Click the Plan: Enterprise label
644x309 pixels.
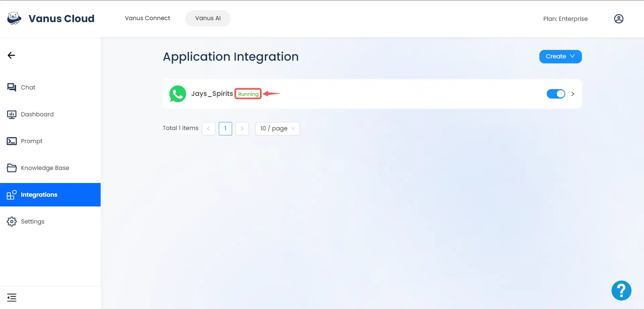[x=566, y=19]
